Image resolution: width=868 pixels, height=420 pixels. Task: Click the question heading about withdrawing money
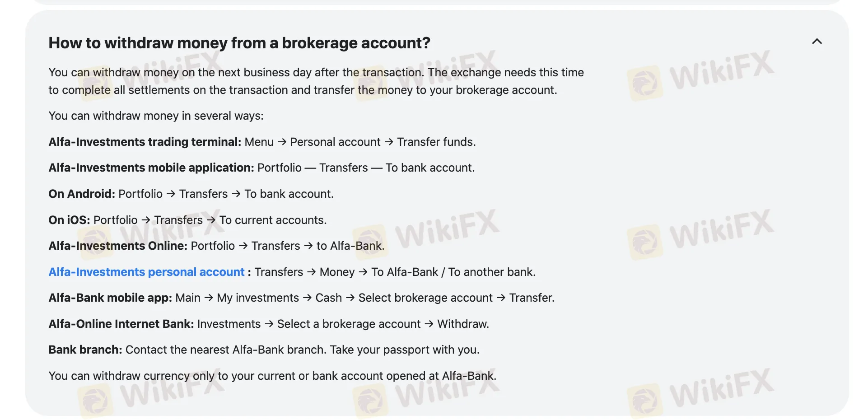[239, 43]
